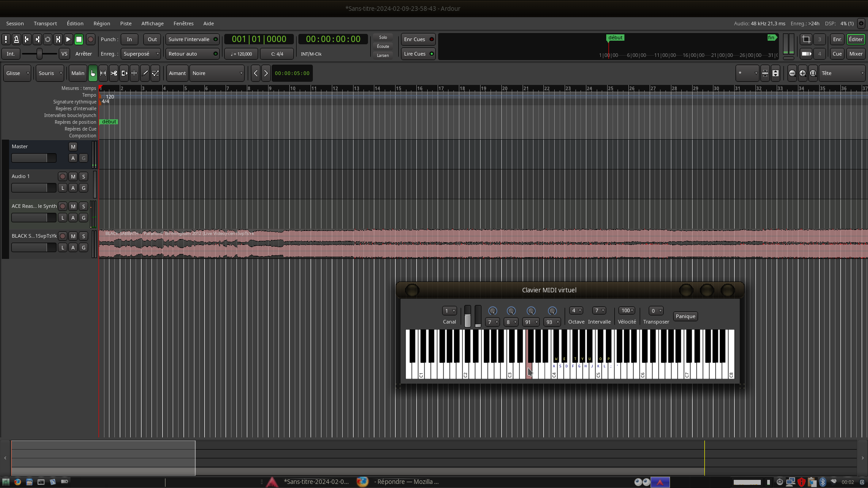Expand the Glisse edit mode dropdown

17,73
